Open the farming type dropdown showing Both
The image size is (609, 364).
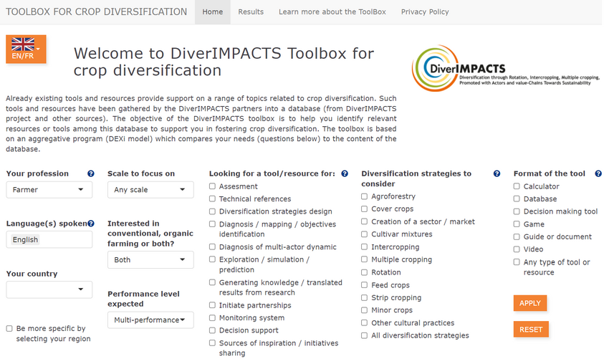click(150, 260)
